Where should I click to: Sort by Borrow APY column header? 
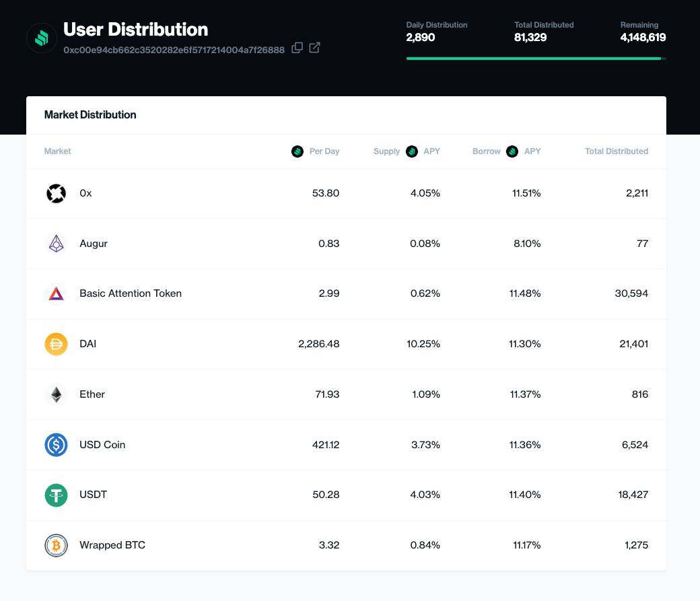pos(506,151)
